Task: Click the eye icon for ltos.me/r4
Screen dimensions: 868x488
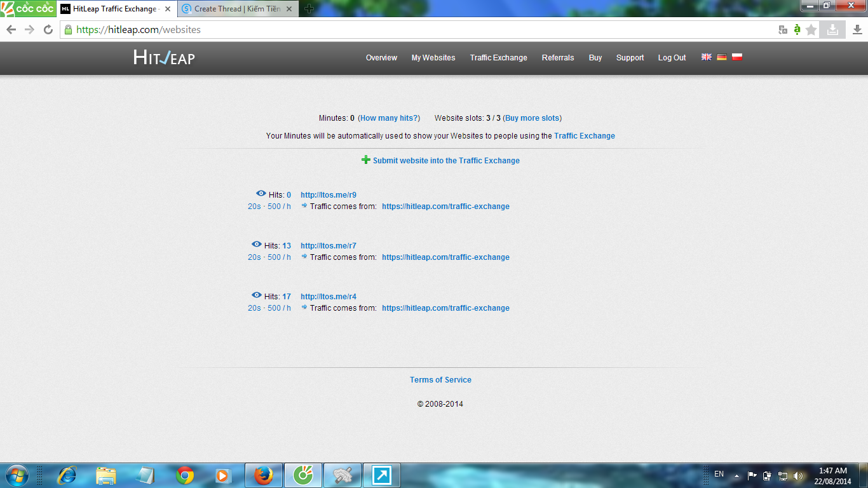Action: click(257, 295)
